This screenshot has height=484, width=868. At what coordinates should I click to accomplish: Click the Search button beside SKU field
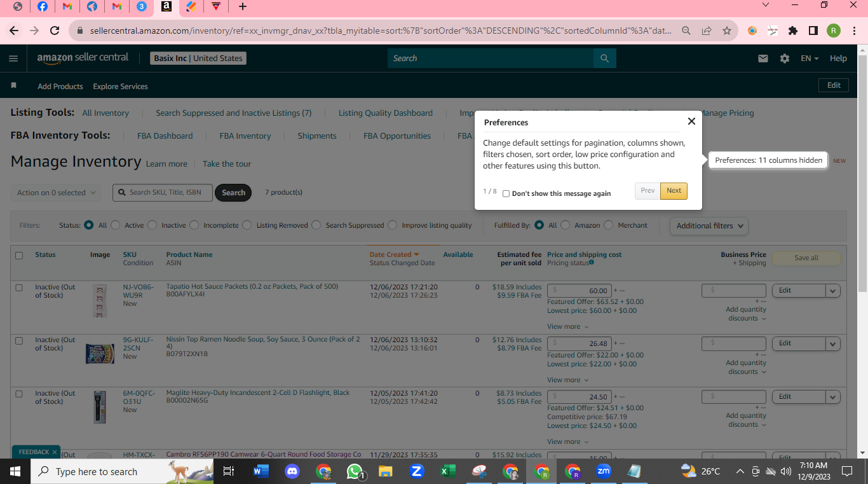click(x=233, y=193)
